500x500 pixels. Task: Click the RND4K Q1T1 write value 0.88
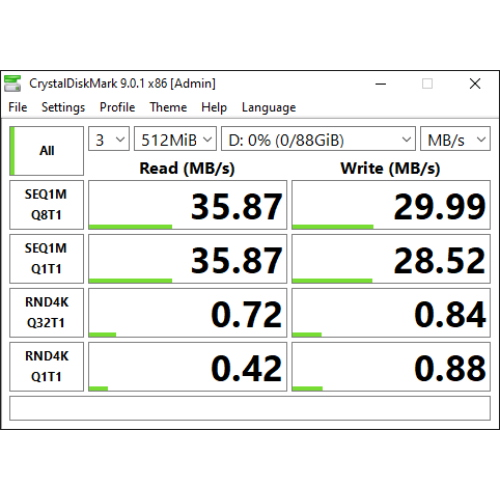click(391, 367)
